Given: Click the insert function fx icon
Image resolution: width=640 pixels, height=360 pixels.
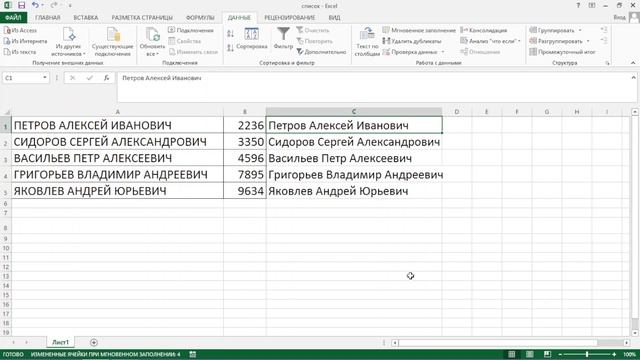Looking at the screenshot, I should (x=107, y=78).
